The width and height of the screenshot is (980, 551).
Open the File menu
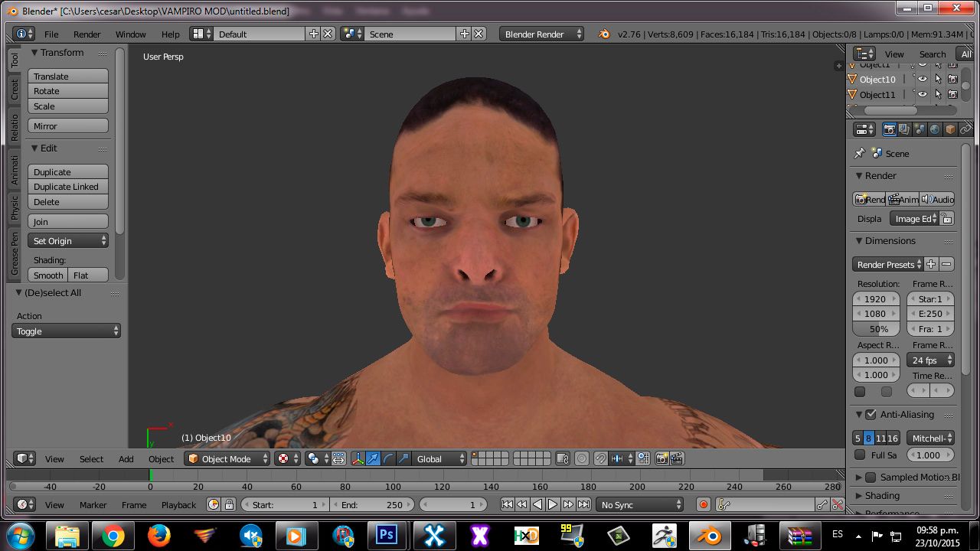click(51, 34)
